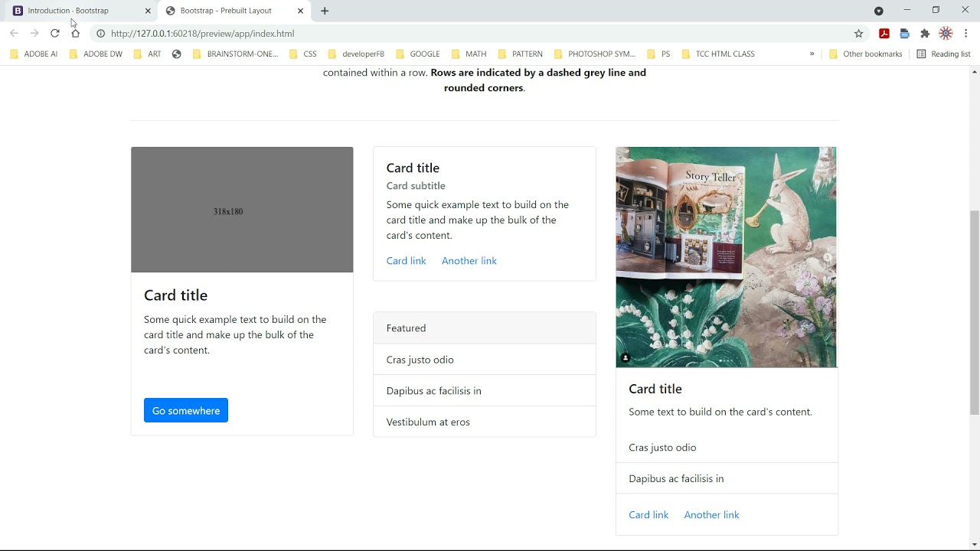This screenshot has width=980, height=551.
Task: Open the Adobe Acrobat extension
Action: (884, 34)
